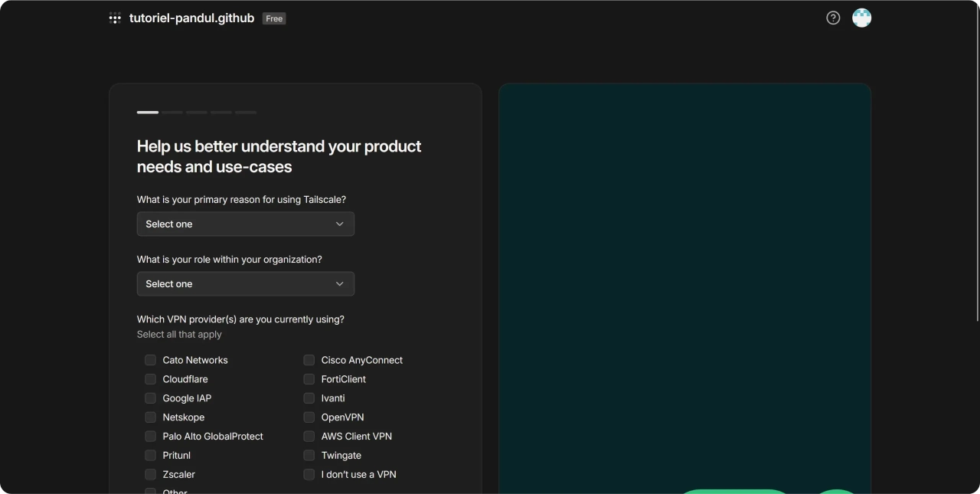Open the help question mark icon
The width and height of the screenshot is (980, 494).
coord(833,18)
